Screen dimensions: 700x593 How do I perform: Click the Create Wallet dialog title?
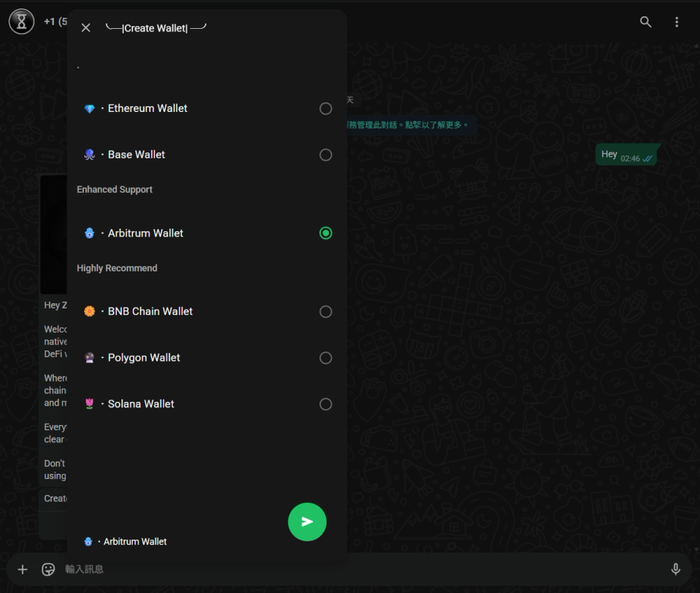(156, 28)
